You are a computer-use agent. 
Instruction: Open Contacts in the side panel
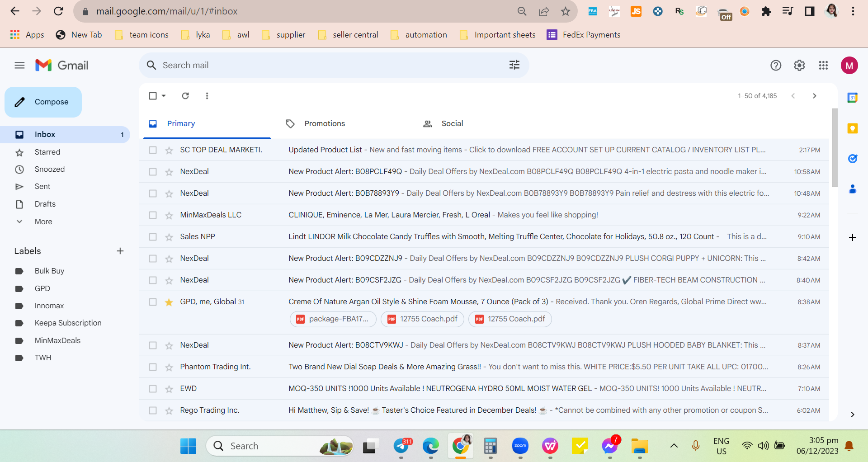coord(853,189)
